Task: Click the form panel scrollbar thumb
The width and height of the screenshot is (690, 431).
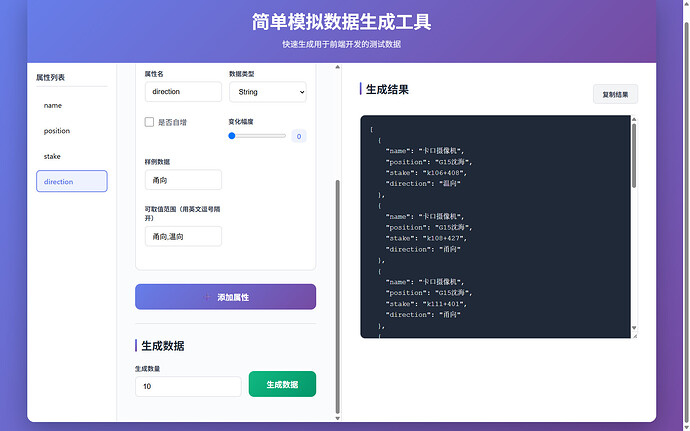Action: [338, 296]
